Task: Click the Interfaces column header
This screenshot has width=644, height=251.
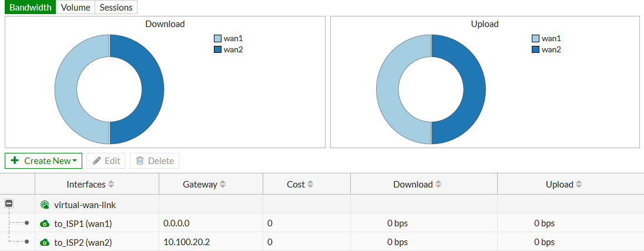Action: pos(97,185)
